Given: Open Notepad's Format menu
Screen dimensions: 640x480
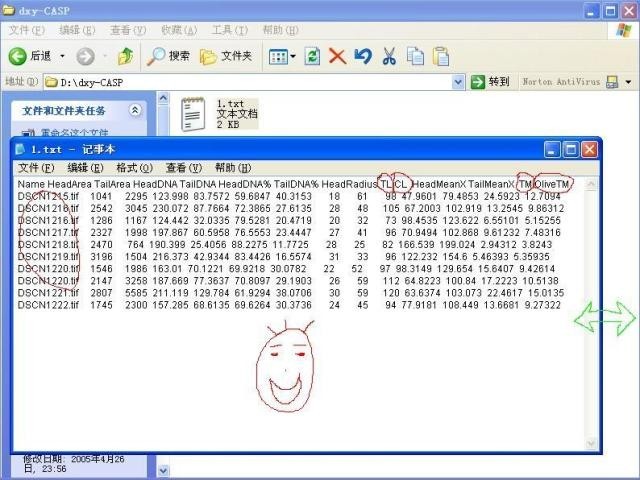Looking at the screenshot, I should (x=134, y=168).
